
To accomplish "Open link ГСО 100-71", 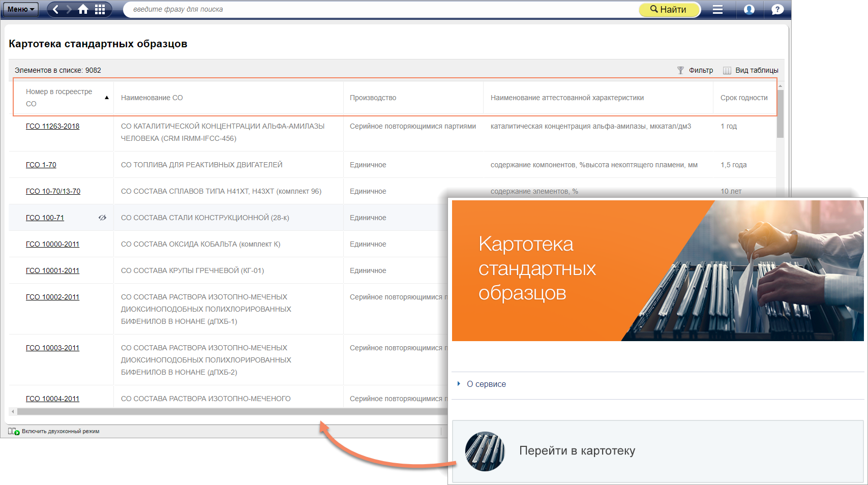I will [45, 218].
